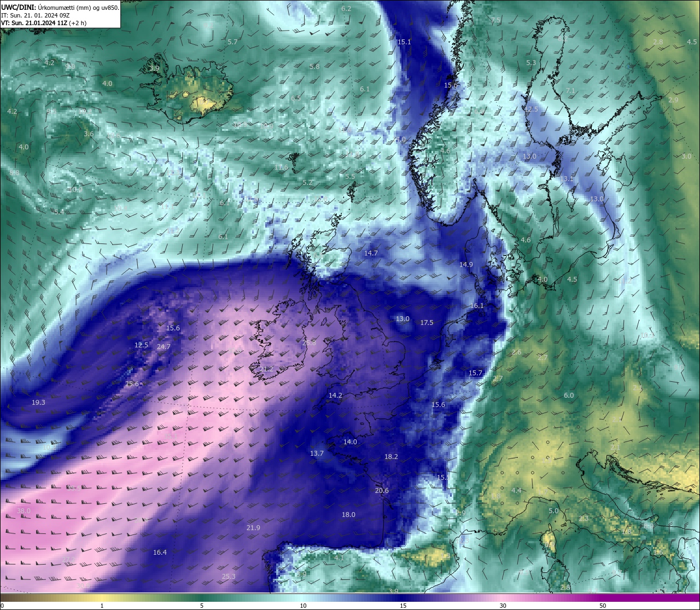Click the 5.8 value label
This screenshot has width=700, height=610.
coord(314,67)
